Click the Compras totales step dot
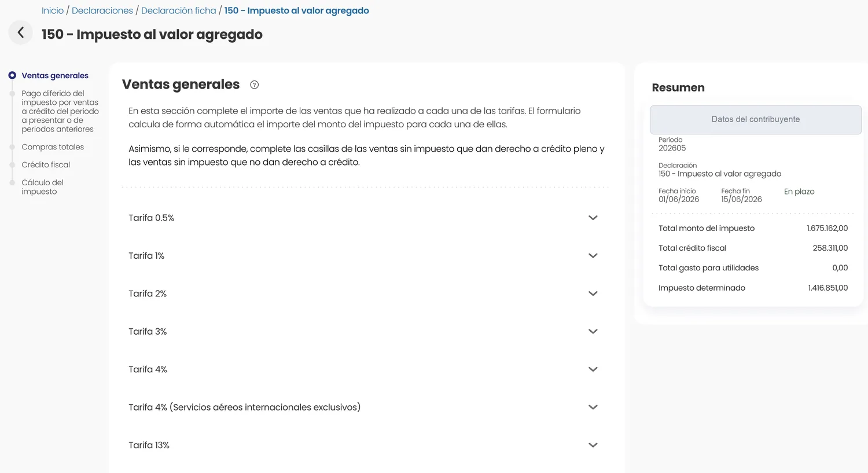Screen dimensions: 868x473 click(12, 147)
